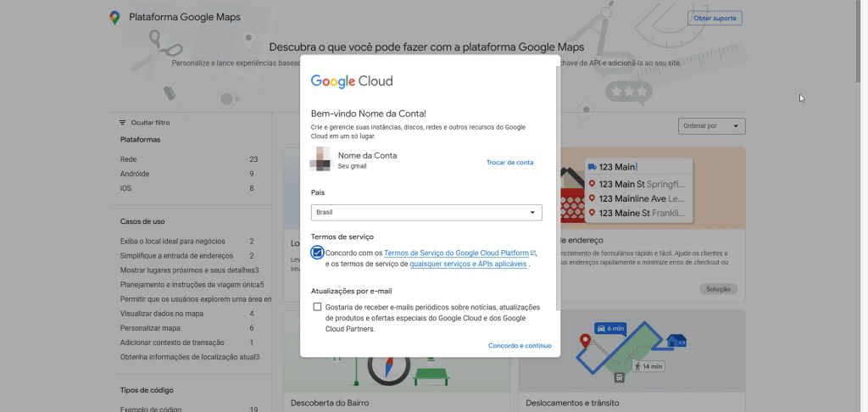
Task: Click the dialog's vertical scrollbar
Action: pyautogui.click(x=557, y=187)
